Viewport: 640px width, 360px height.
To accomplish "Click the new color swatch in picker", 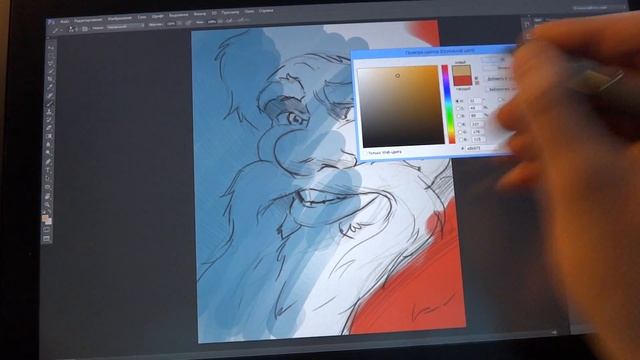I will tap(462, 70).
